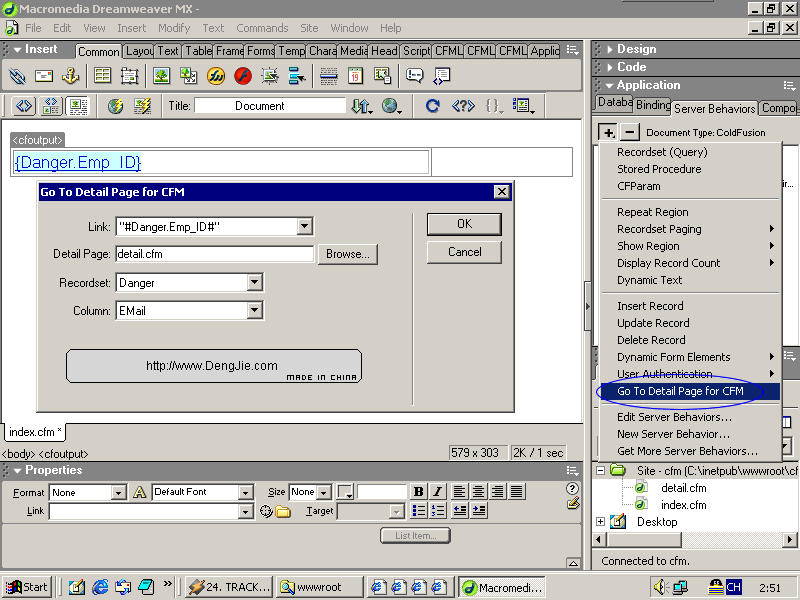Screen dimensions: 800x600
Task: Insert a Flash movie icon
Action: [x=243, y=76]
